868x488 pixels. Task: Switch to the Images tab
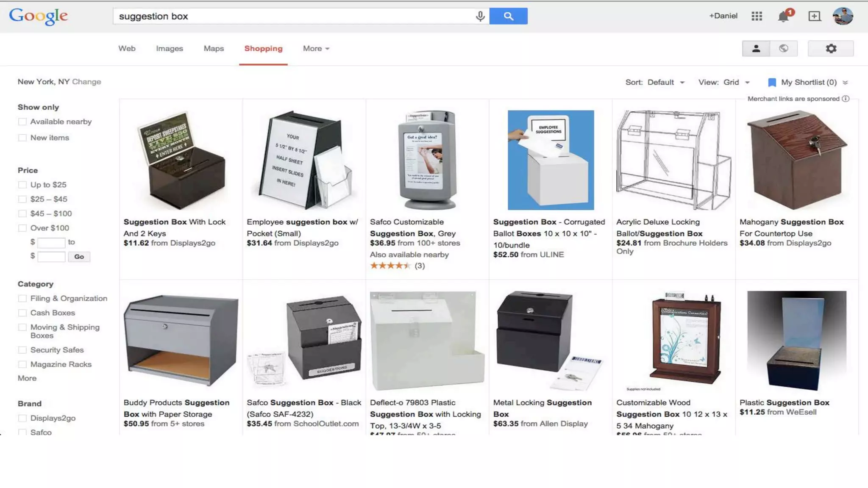pos(170,48)
